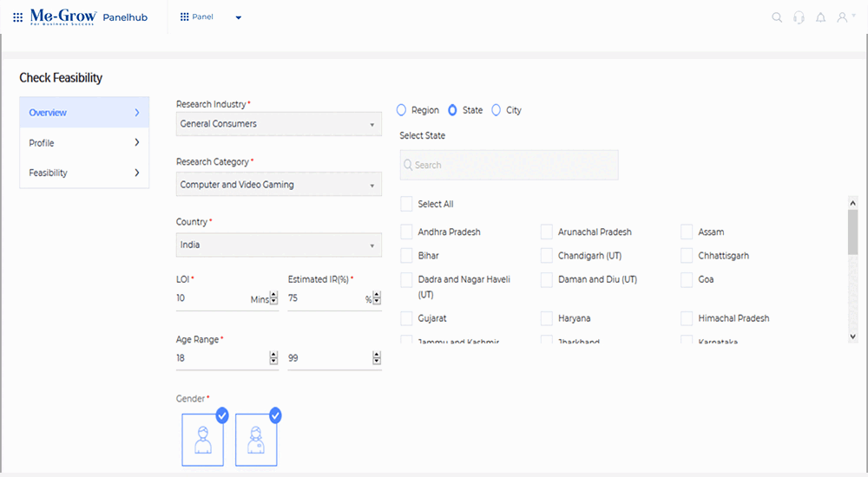Check the Select All checkbox
Image resolution: width=868 pixels, height=477 pixels.
tap(406, 204)
